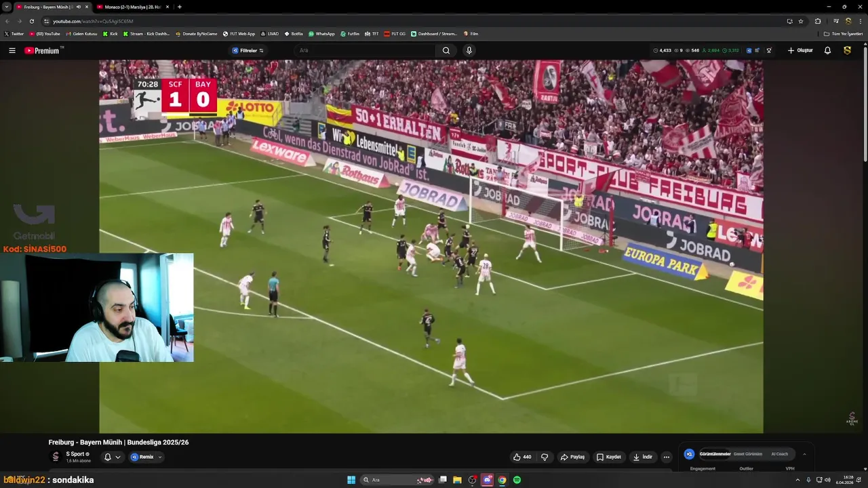Switch to AI Coach tab
Screen dimensions: 868x488
(x=780, y=454)
